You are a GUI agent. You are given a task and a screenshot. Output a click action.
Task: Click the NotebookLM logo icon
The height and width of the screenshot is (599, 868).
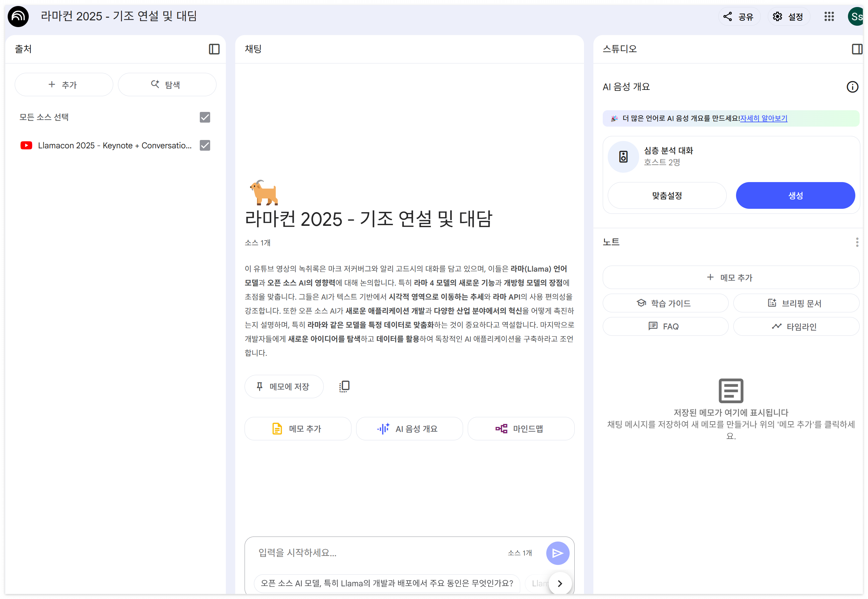pos(18,16)
